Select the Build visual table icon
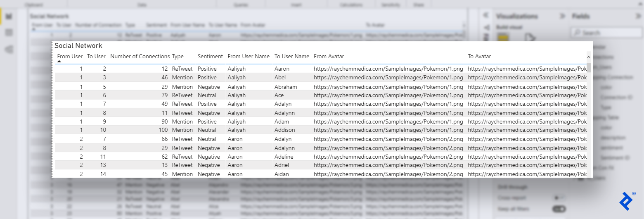Screen dimensions: 644x219 [503, 38]
